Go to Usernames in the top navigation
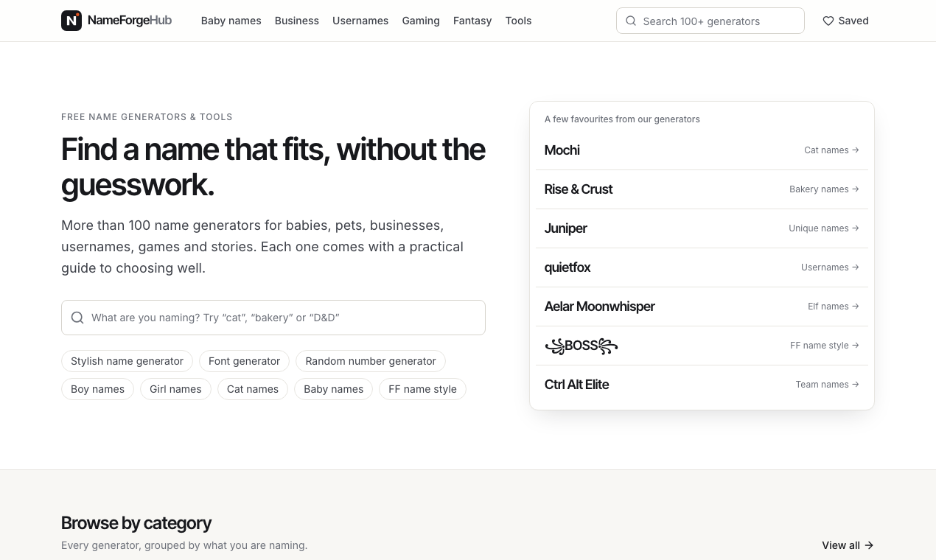936x560 pixels. click(x=360, y=21)
